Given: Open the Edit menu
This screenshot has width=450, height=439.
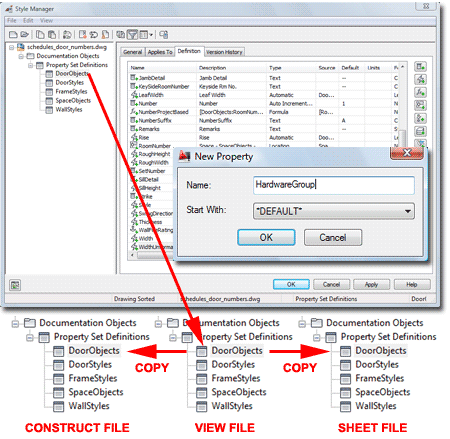Looking at the screenshot, I should point(28,21).
